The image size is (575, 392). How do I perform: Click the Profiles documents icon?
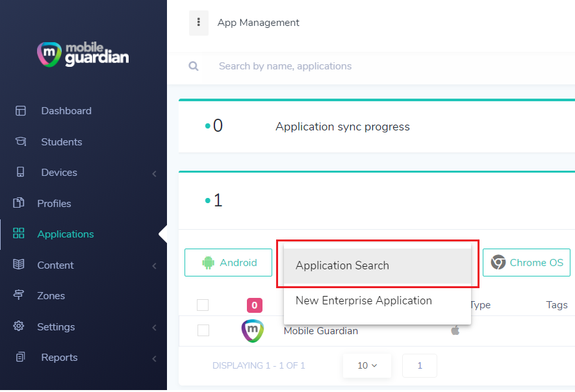point(19,203)
